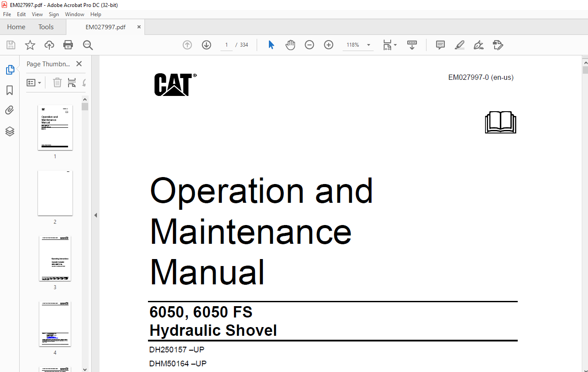Click the insert page thumbnails icon
Screen dimensions: 588x372
(72, 82)
